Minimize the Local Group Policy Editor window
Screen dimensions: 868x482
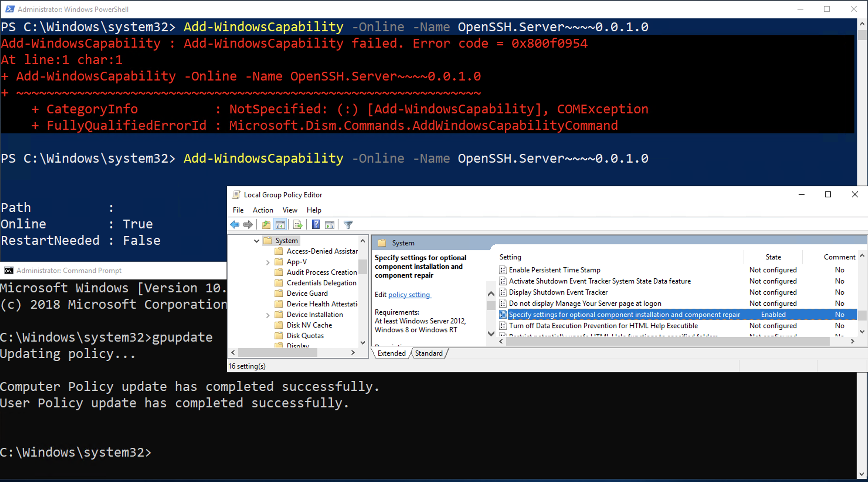click(x=802, y=195)
